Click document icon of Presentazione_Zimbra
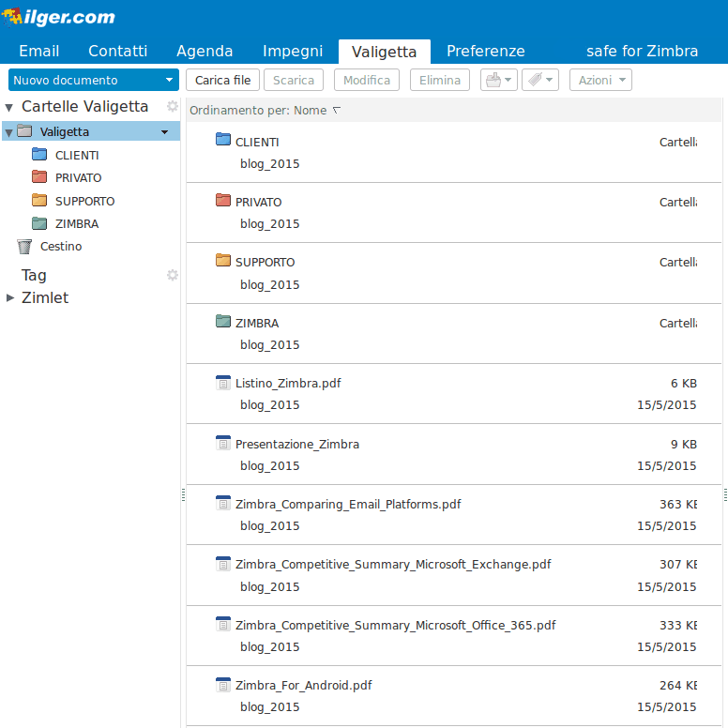Viewport: 728px width, 728px height. point(223,443)
